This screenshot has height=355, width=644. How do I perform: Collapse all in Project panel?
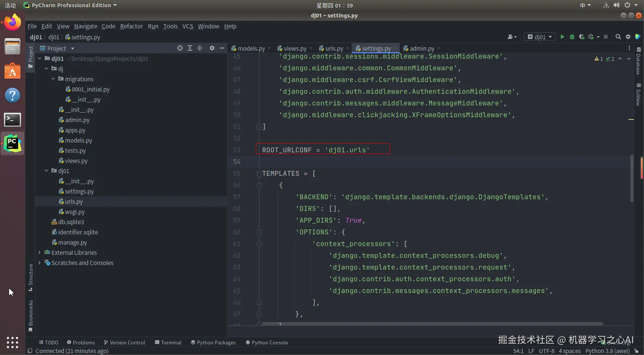tap(200, 48)
